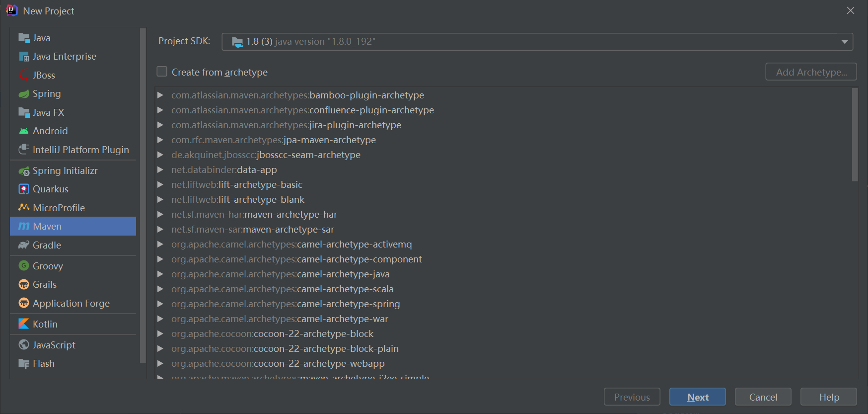
Task: Select the Android robot icon
Action: (24, 131)
